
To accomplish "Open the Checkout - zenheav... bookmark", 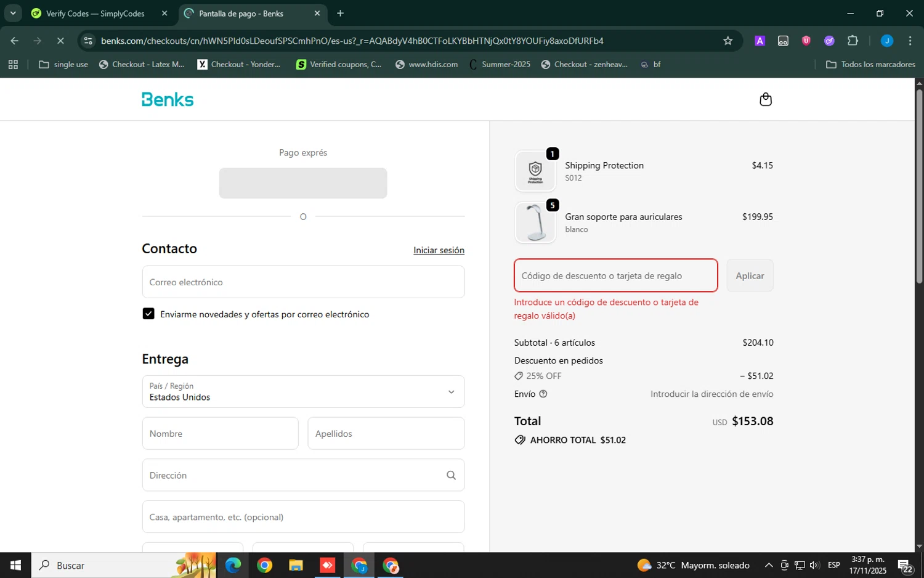I will [x=585, y=64].
